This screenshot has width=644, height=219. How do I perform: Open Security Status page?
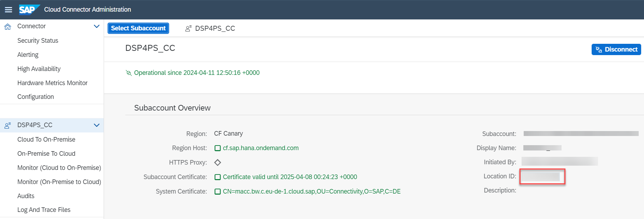tap(38, 41)
